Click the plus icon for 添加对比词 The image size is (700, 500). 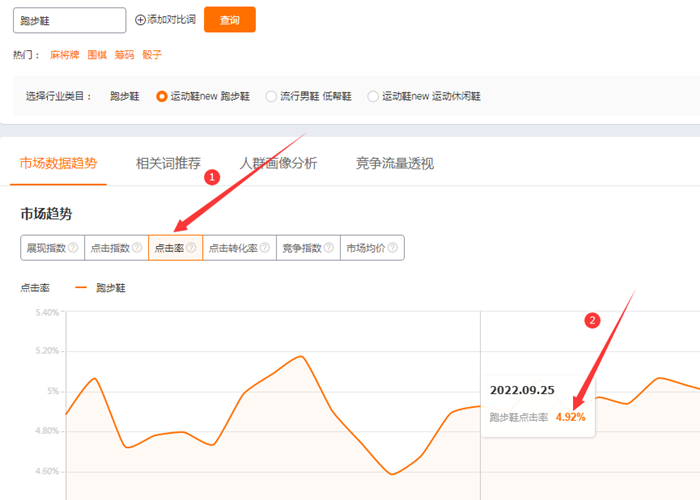tap(140, 20)
